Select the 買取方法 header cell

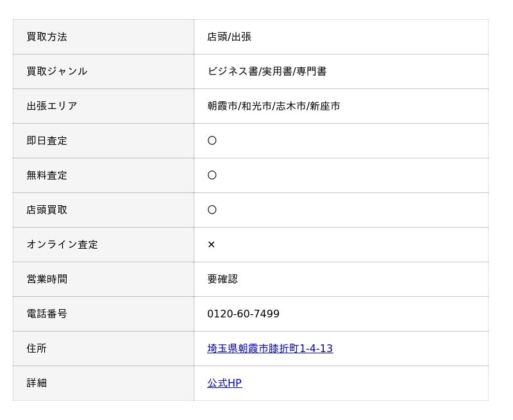tap(103, 37)
